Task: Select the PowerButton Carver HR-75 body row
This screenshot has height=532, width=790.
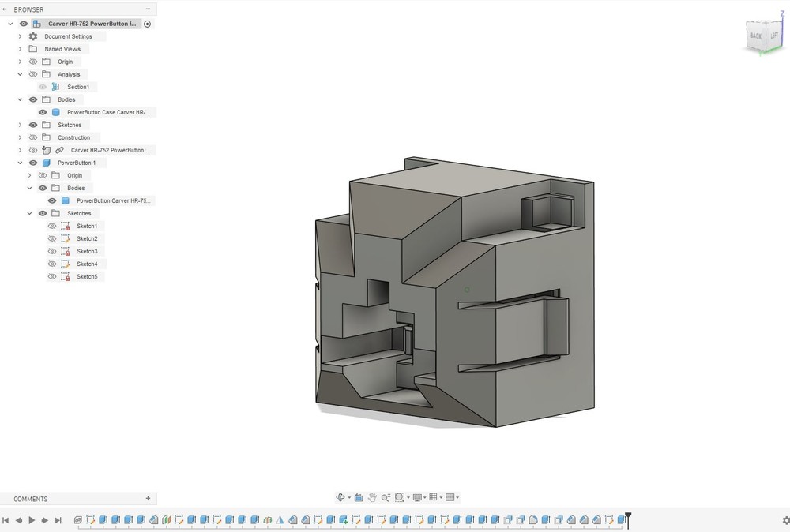Action: pyautogui.click(x=101, y=200)
